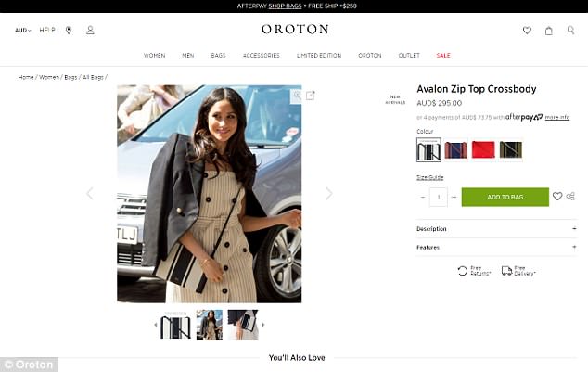
Task: Click the search magnifier icon
Action: click(x=570, y=30)
